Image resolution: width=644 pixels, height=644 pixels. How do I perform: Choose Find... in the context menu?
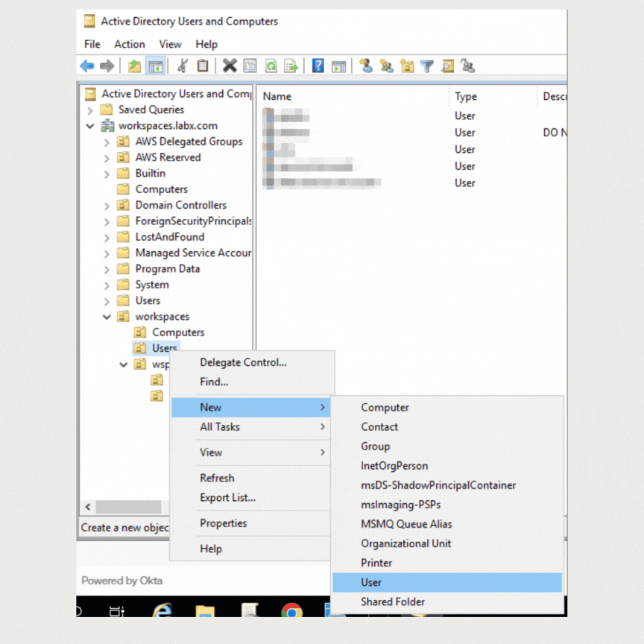tap(251, 382)
